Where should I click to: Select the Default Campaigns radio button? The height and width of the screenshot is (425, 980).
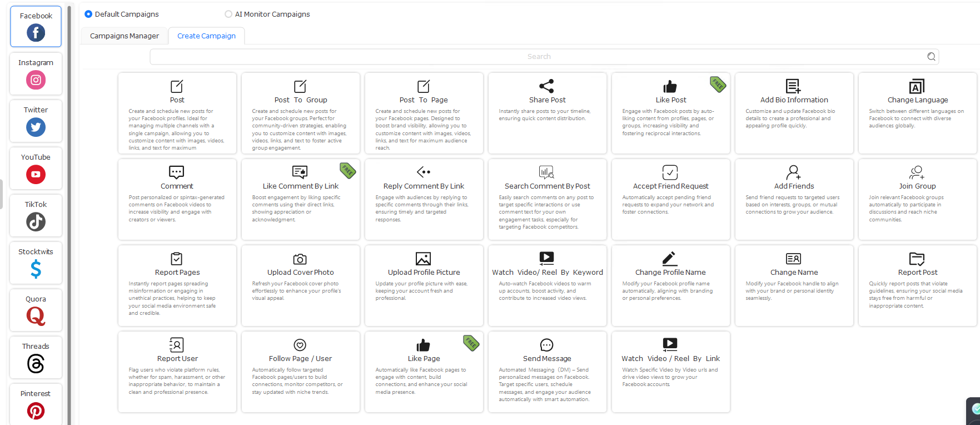[x=88, y=14]
